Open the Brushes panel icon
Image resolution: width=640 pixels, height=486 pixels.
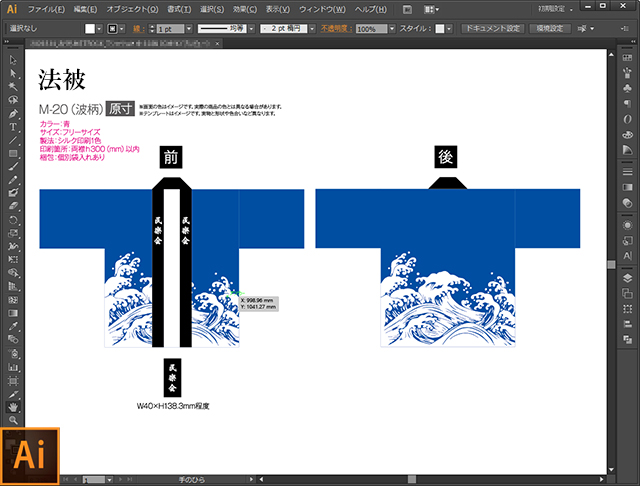[627, 73]
